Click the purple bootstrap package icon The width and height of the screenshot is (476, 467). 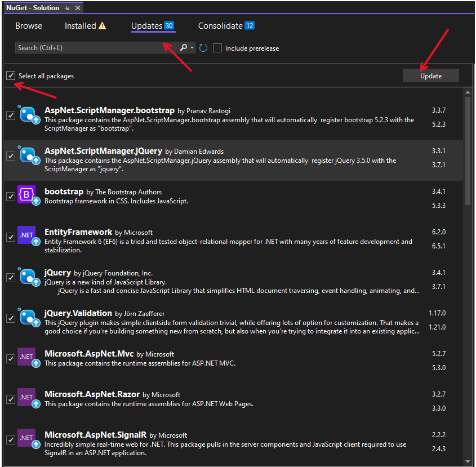point(29,195)
